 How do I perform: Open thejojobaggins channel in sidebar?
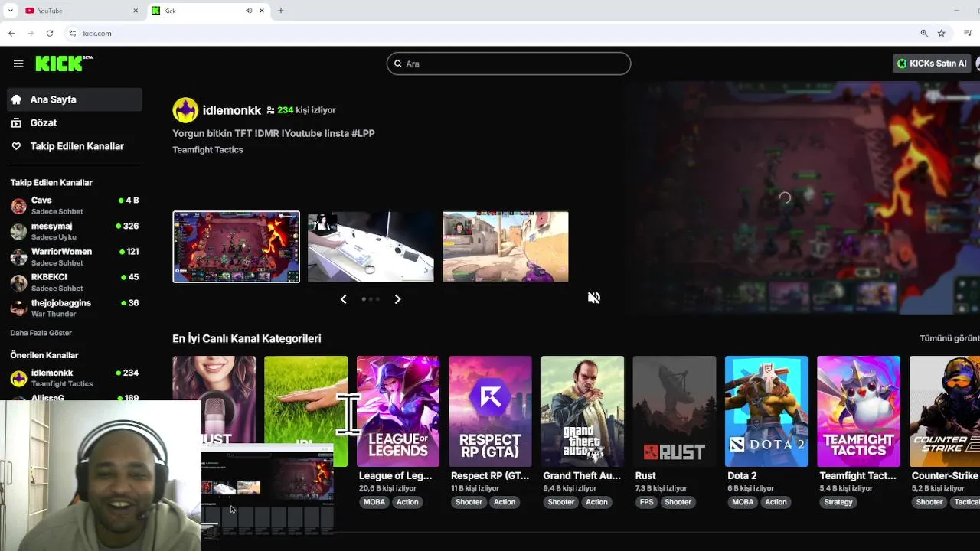pyautogui.click(x=74, y=308)
